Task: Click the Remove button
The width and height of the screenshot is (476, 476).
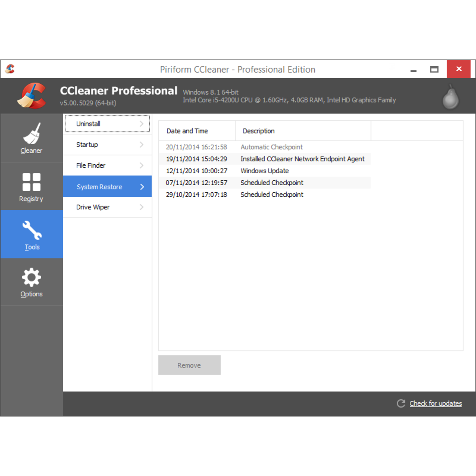Action: tap(189, 365)
